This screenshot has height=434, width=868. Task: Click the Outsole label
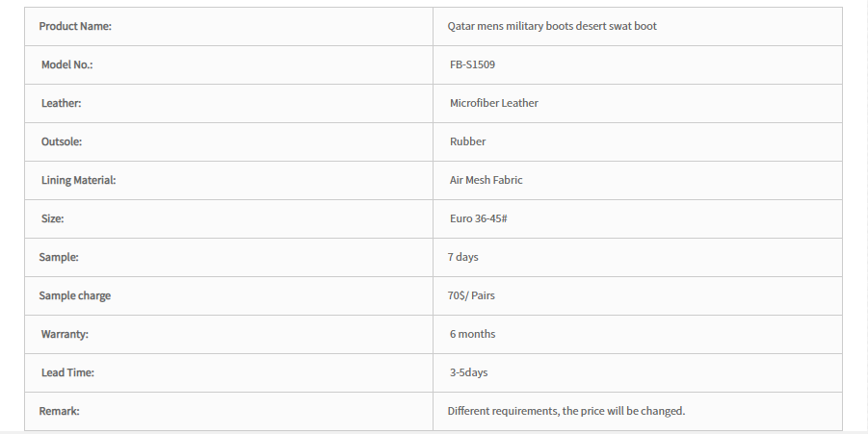coord(62,141)
